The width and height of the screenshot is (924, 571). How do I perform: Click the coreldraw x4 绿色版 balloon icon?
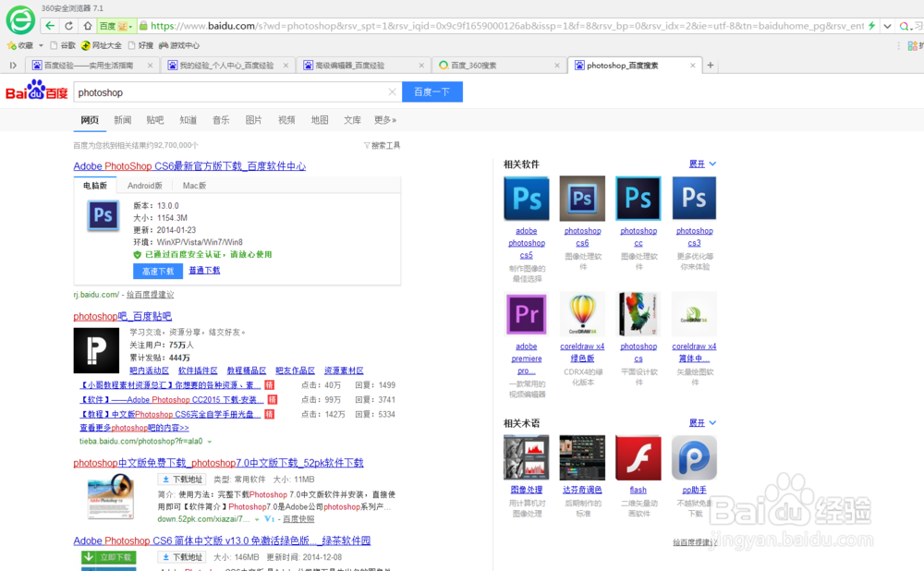click(x=582, y=314)
